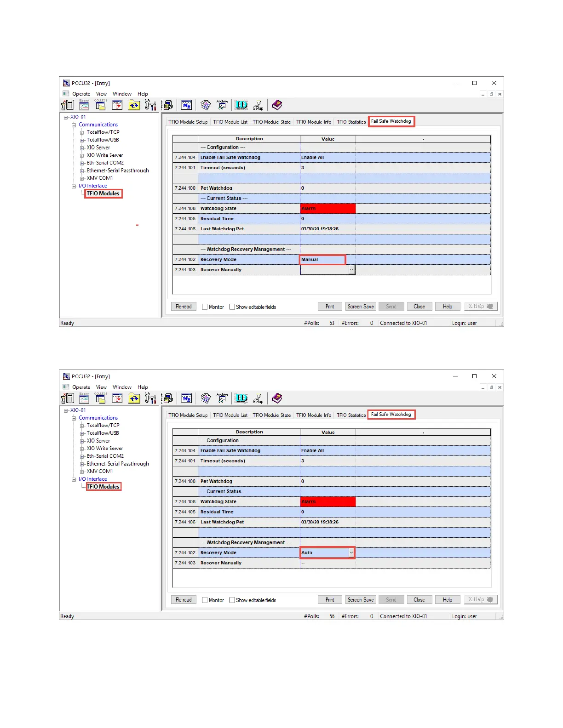The width and height of the screenshot is (563, 728).
Task: Open the View menu in the upper window
Action: coord(101,94)
